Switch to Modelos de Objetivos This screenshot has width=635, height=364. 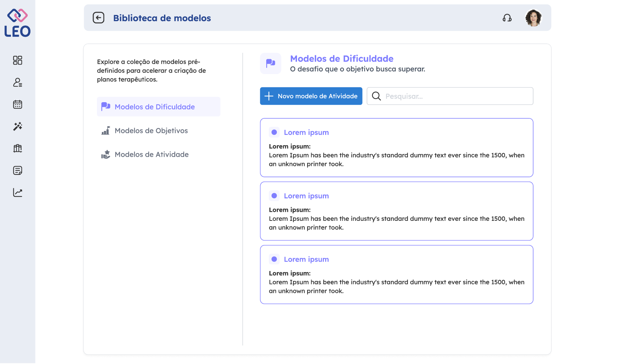coord(151,131)
